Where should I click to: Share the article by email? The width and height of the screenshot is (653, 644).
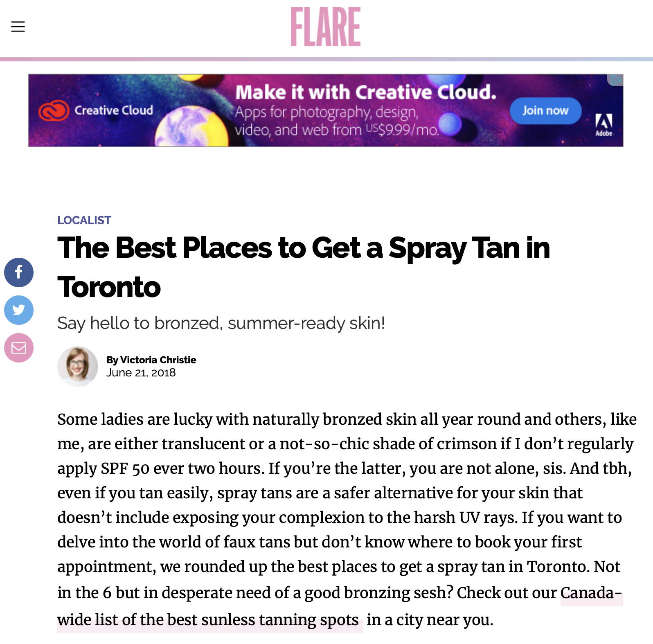click(x=19, y=348)
